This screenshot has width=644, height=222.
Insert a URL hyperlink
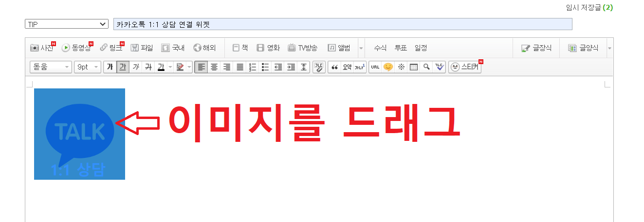point(375,67)
